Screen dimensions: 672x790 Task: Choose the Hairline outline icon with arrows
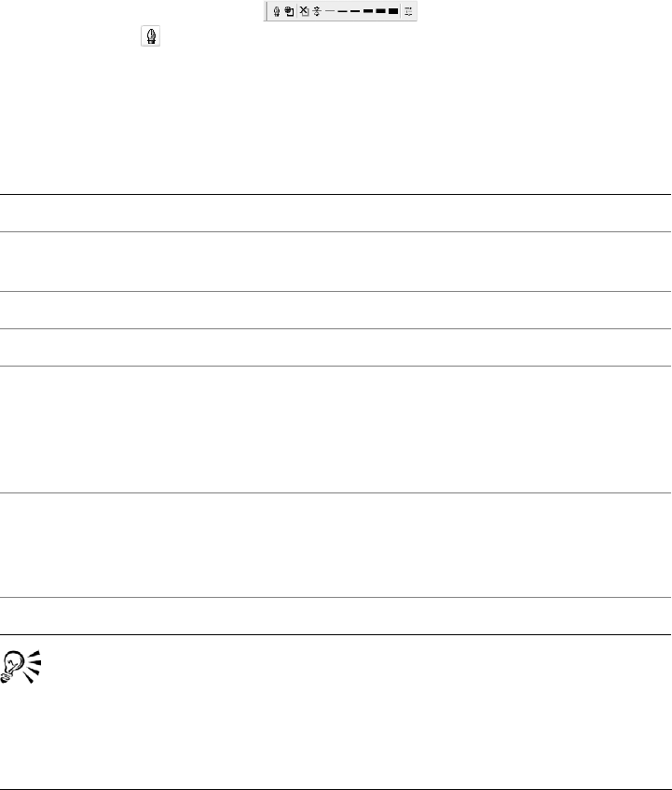click(x=317, y=11)
